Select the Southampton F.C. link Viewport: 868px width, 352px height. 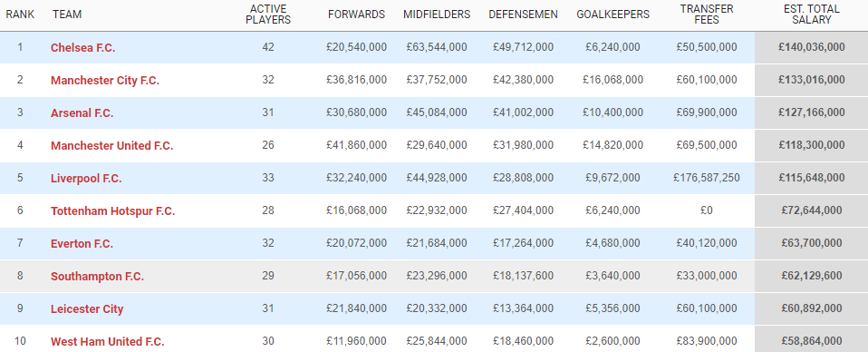tap(98, 277)
